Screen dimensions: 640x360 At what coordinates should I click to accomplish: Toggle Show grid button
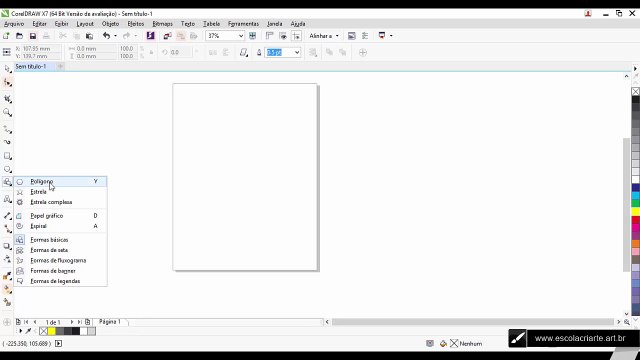pyautogui.click(x=283, y=36)
